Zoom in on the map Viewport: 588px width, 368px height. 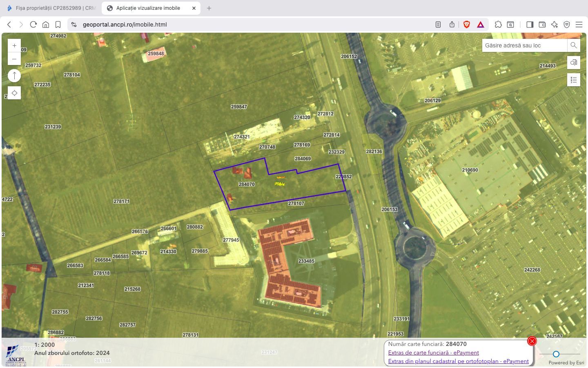pos(14,45)
